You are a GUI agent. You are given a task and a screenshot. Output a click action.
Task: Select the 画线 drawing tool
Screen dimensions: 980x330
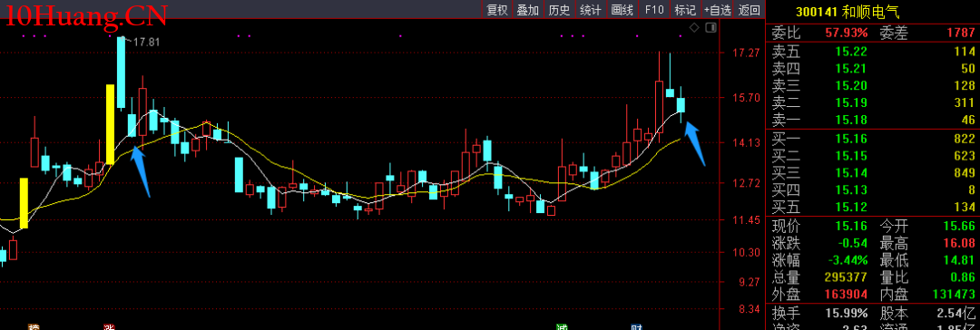[622, 10]
